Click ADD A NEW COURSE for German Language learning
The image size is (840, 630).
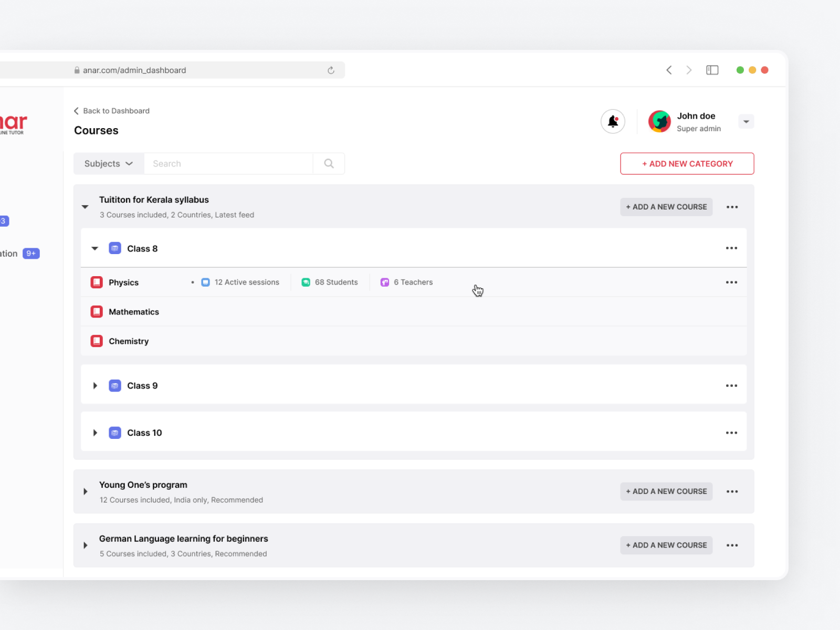[666, 545]
